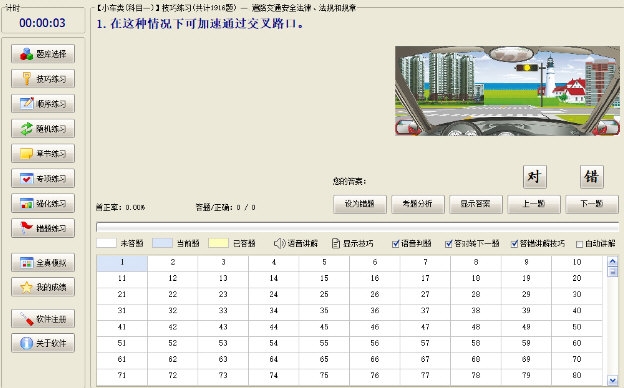Image resolution: width=624 pixels, height=388 pixels.
Task: Open 考题分析 question analysis
Action: [417, 204]
